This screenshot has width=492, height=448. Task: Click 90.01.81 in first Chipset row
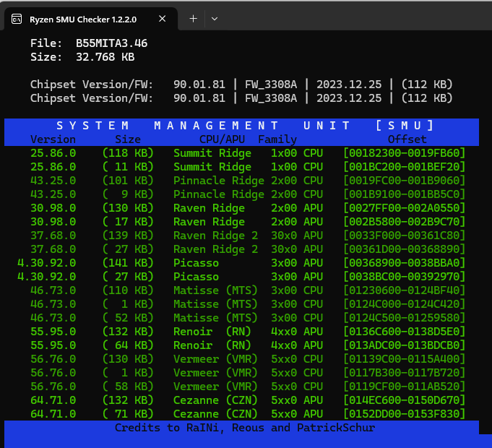[199, 85]
